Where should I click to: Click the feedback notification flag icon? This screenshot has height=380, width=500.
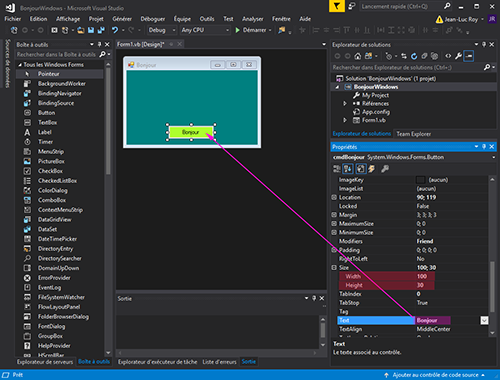[337, 6]
